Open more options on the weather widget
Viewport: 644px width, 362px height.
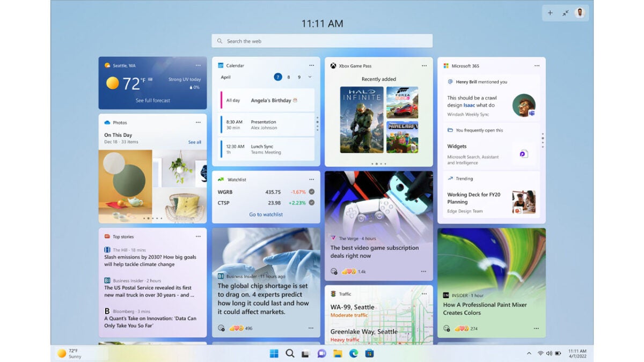tap(198, 65)
